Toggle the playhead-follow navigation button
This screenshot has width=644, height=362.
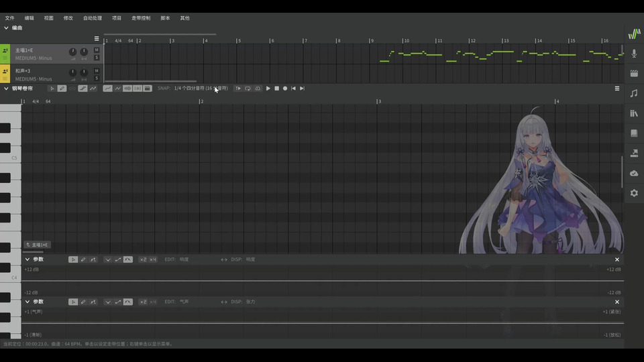(x=237, y=88)
